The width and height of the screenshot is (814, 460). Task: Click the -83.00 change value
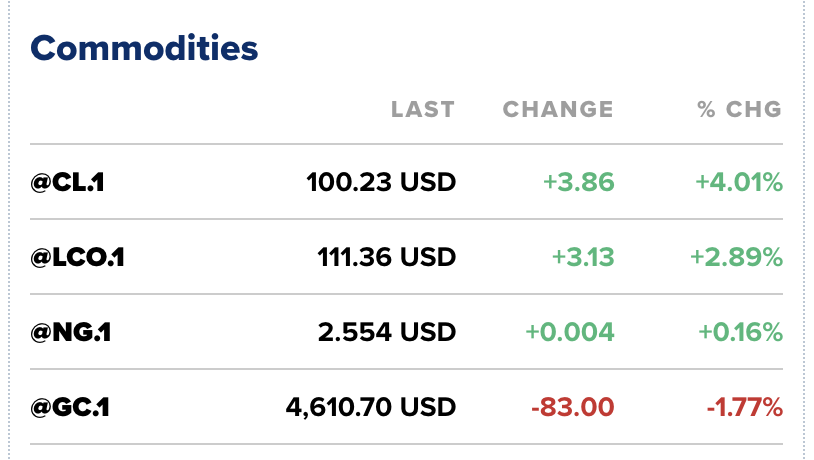(x=573, y=407)
